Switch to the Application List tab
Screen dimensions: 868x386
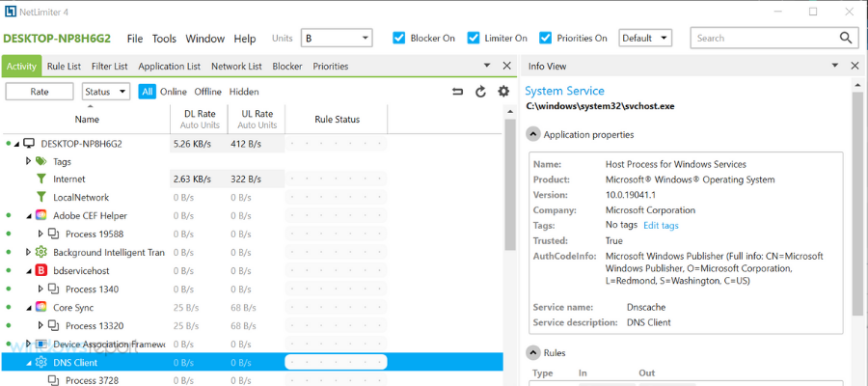tap(170, 66)
